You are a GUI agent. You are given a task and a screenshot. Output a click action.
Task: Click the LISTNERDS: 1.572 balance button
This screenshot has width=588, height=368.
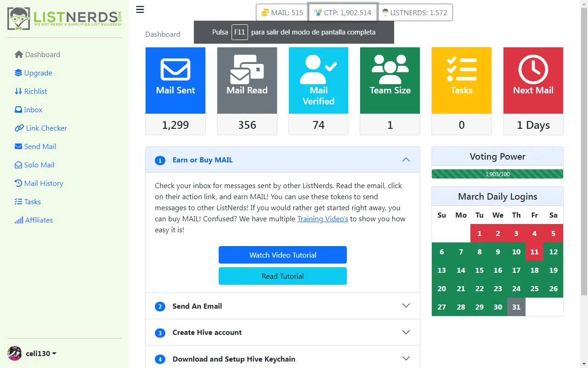pyautogui.click(x=415, y=12)
